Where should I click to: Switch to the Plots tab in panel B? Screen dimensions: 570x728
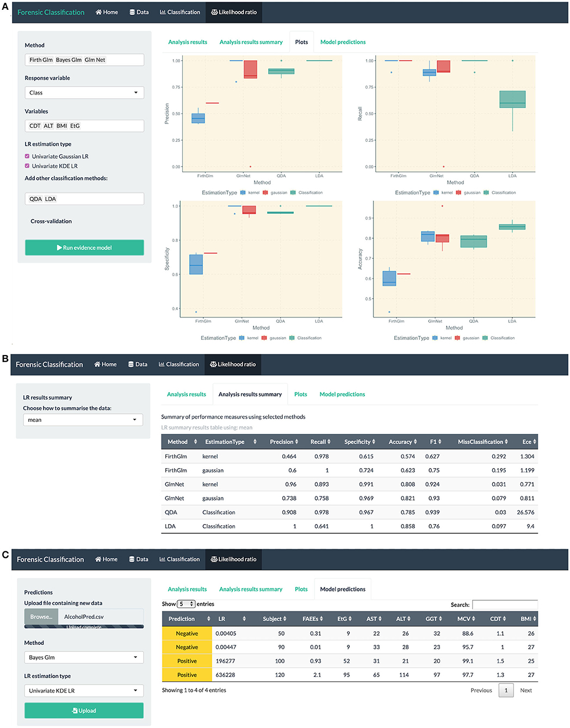[x=301, y=394]
